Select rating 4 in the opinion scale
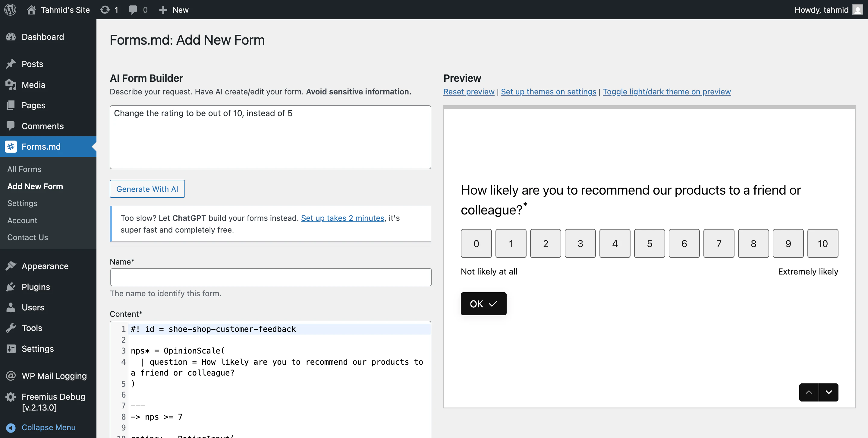 tap(615, 243)
